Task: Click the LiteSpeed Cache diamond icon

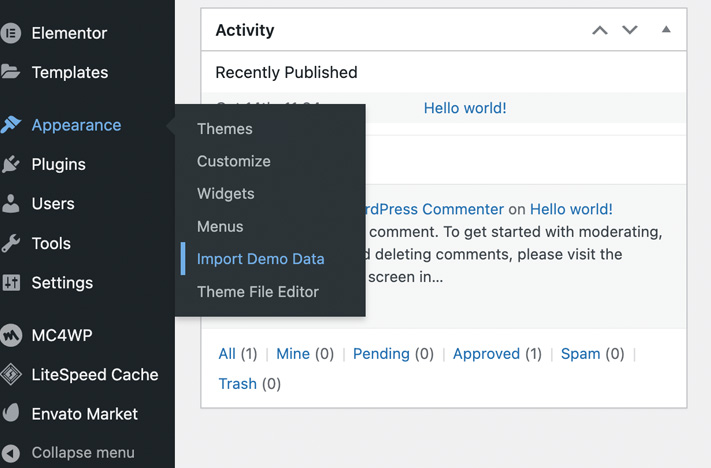Action: (x=11, y=375)
